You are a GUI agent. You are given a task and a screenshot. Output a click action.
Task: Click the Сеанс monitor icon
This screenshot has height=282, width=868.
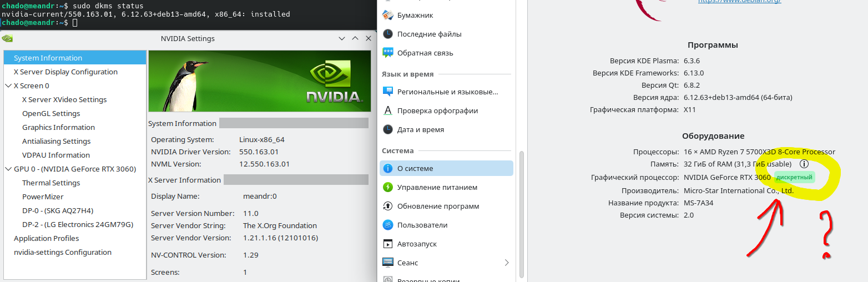point(388,263)
